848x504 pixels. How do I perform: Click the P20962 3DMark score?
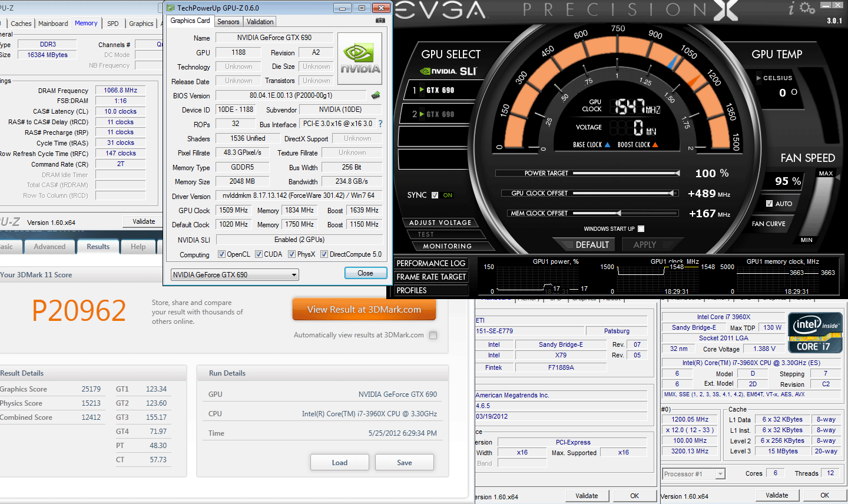79,310
